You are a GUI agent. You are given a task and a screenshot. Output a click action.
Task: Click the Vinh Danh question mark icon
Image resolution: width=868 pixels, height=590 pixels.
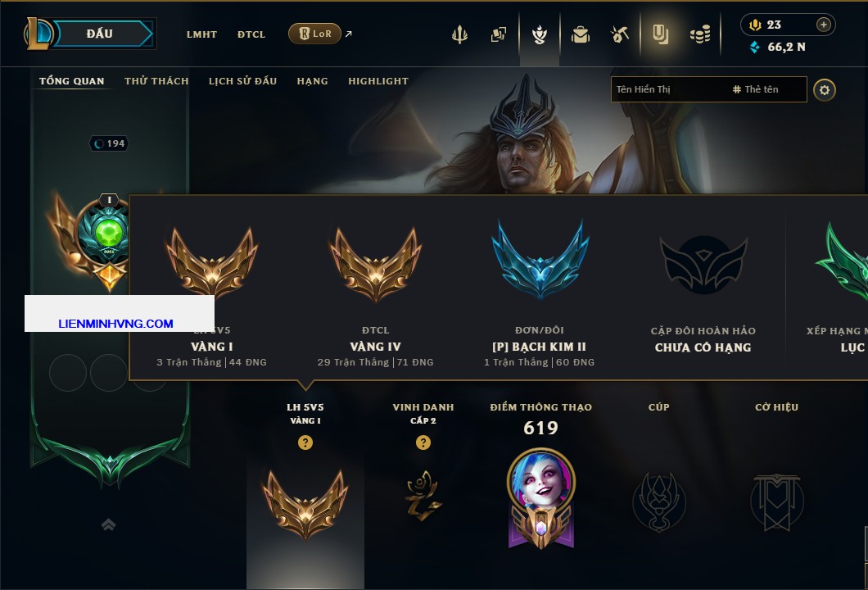click(423, 442)
